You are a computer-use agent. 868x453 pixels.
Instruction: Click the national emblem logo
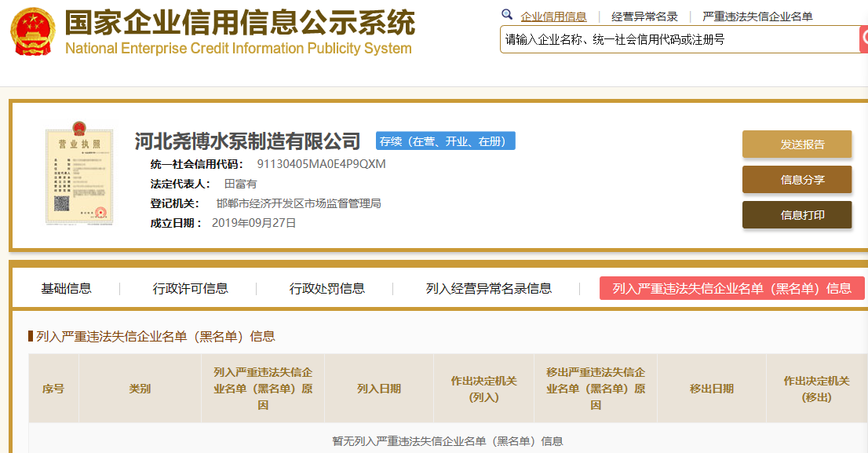33,31
